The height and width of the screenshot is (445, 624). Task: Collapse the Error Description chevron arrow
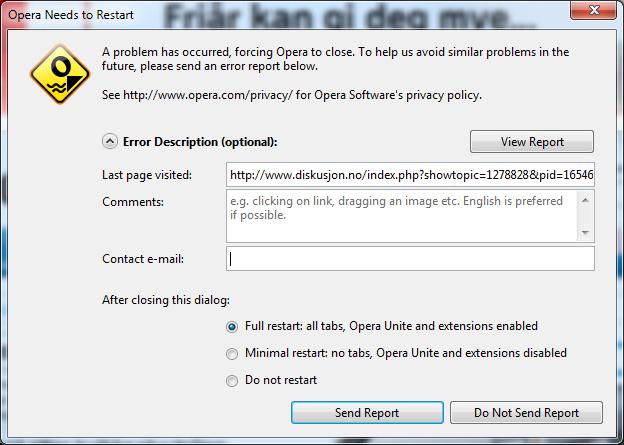(x=109, y=142)
